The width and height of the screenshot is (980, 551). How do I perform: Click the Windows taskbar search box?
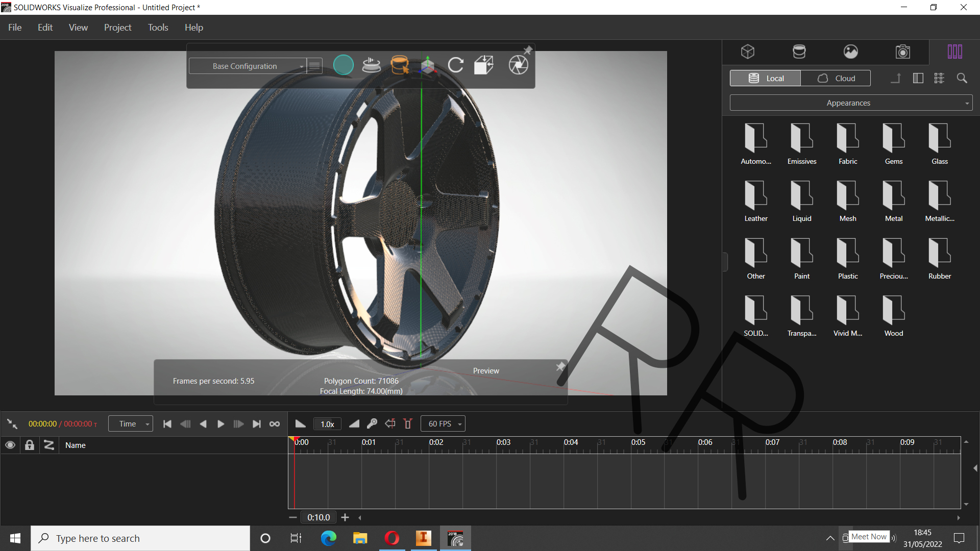coord(140,538)
